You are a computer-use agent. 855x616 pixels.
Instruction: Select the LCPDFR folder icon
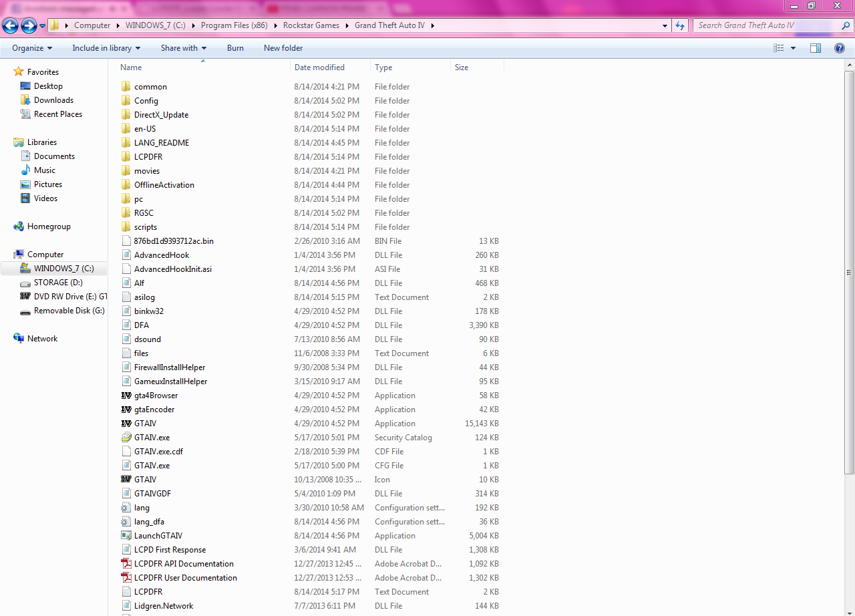pyautogui.click(x=126, y=157)
